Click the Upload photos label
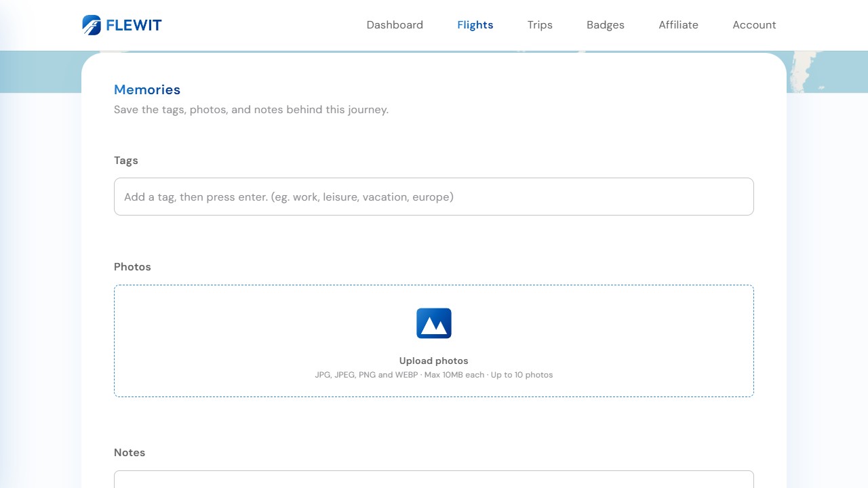 point(434,361)
